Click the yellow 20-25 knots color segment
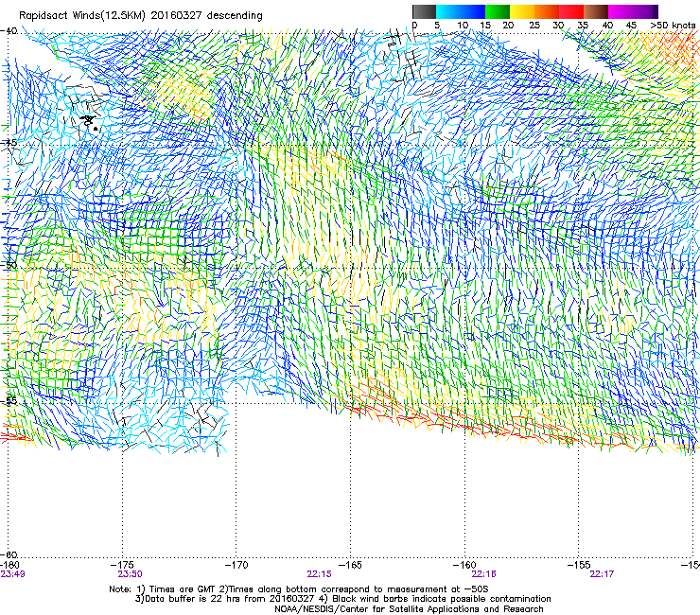 point(522,11)
